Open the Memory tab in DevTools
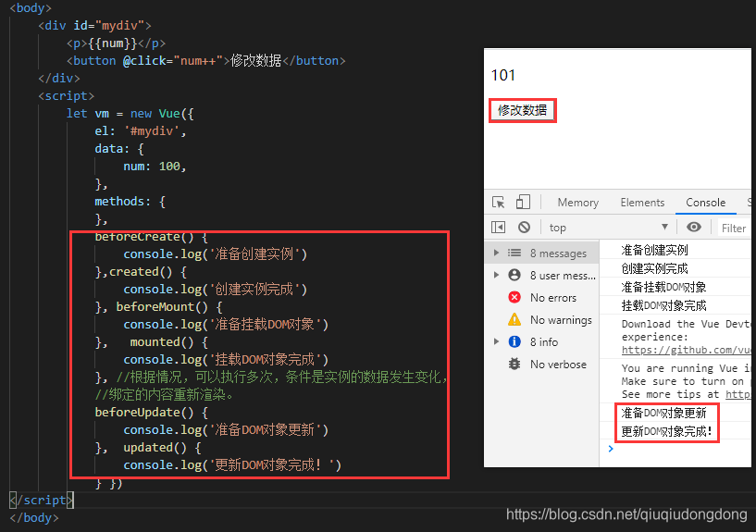This screenshot has height=532, width=756. [577, 203]
